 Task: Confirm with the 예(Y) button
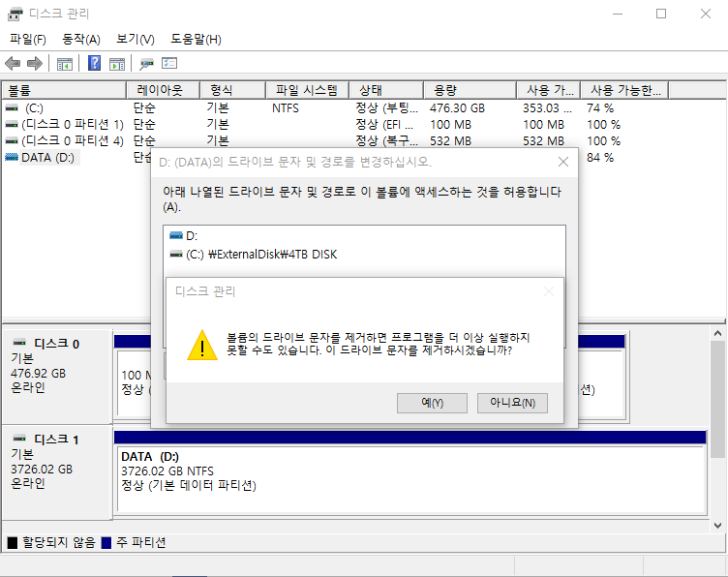point(432,403)
